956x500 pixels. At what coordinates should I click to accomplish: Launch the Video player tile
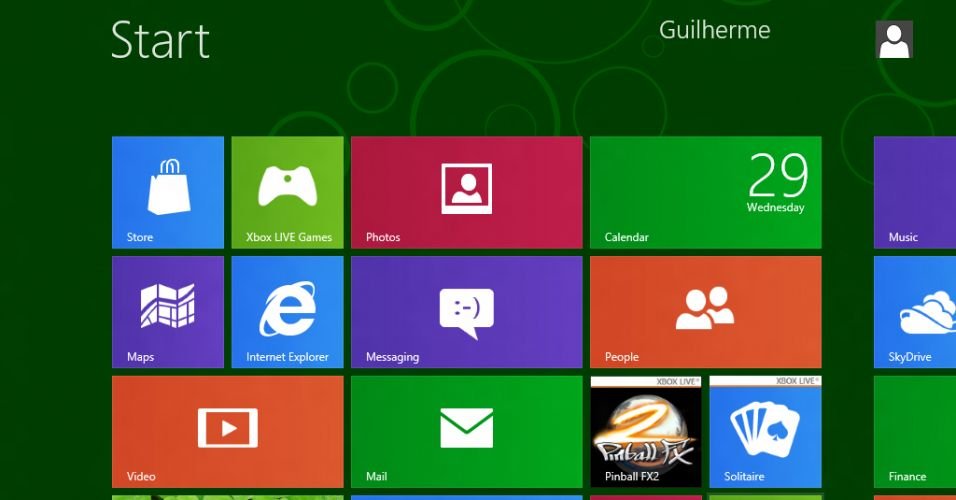coord(227,431)
